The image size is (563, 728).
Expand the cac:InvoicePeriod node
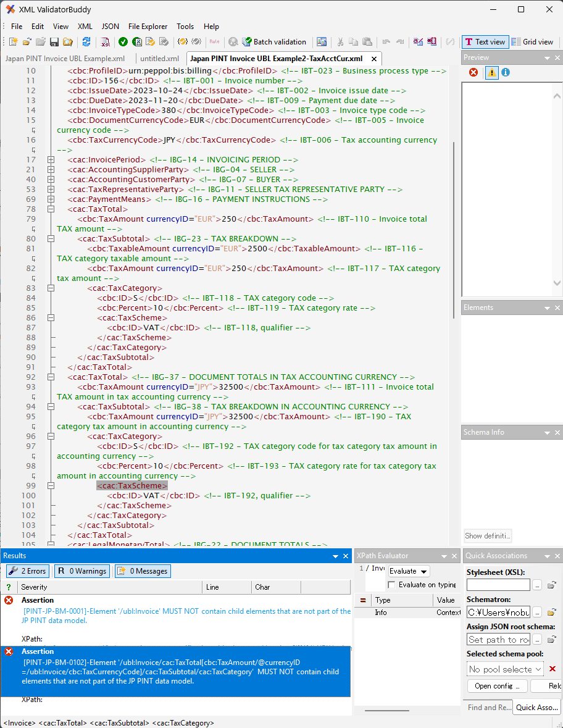pyautogui.click(x=51, y=160)
